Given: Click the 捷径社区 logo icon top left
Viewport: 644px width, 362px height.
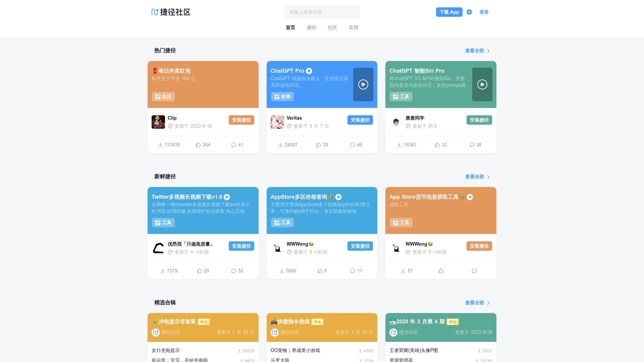Looking at the screenshot, I should click(x=154, y=12).
